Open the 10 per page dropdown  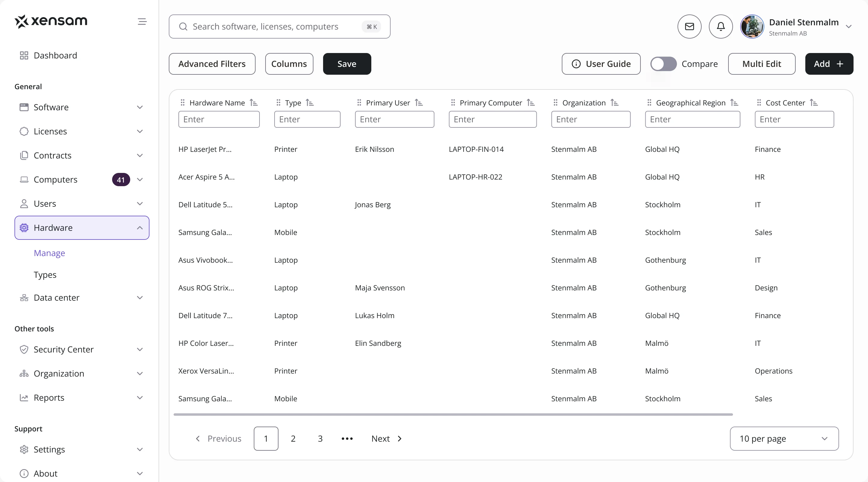[784, 439]
